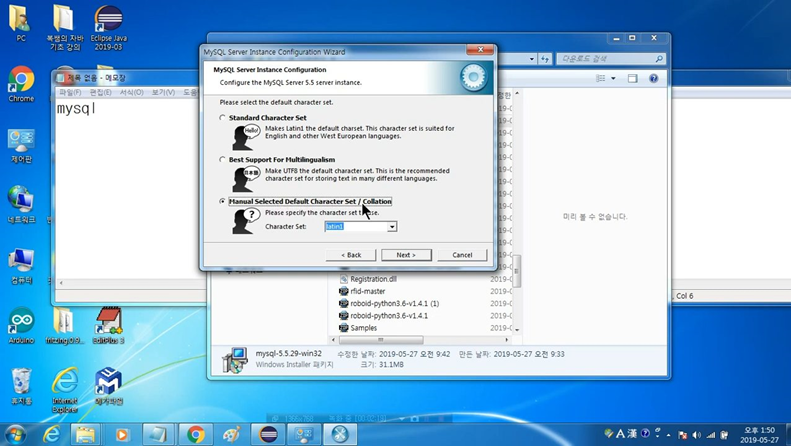Choose Best Support For Multilingualism option
Image resolution: width=791 pixels, height=446 pixels.
[222, 159]
